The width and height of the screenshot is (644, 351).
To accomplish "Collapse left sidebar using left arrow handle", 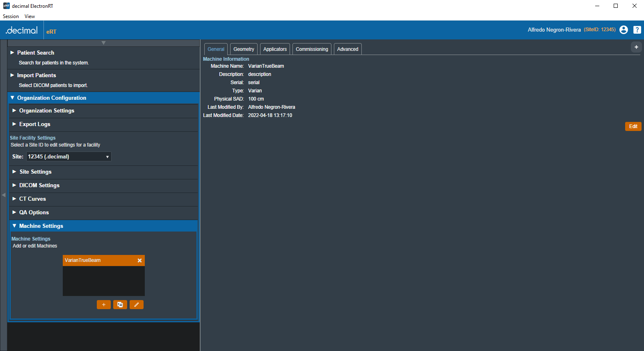I will click(4, 195).
